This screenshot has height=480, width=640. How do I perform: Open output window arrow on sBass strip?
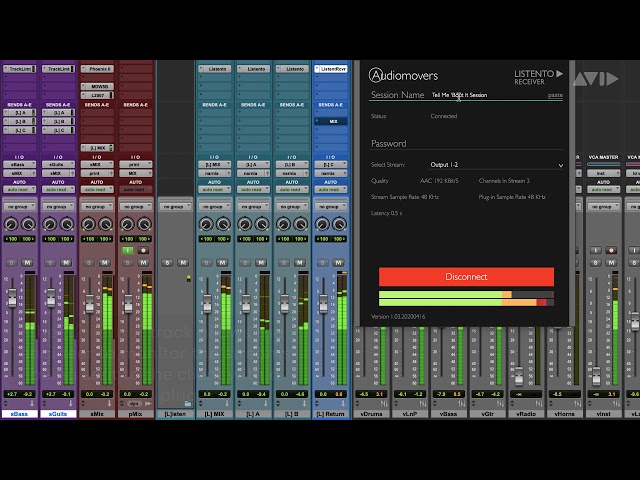(x=31, y=404)
